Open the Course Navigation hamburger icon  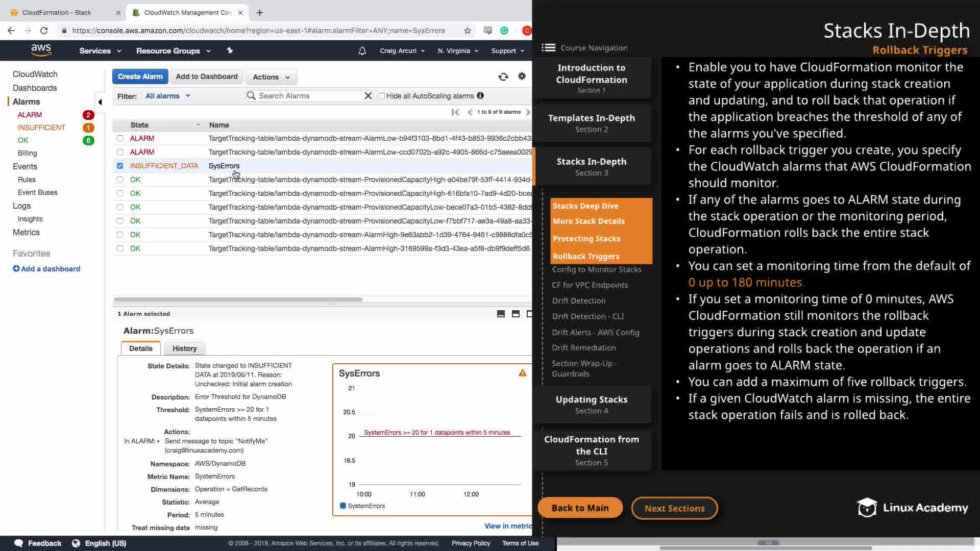tap(548, 47)
